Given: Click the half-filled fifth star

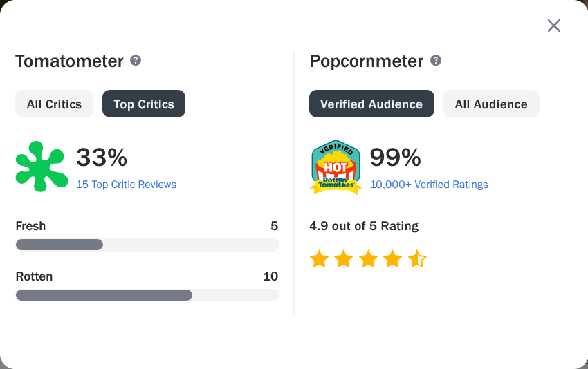Looking at the screenshot, I should click(x=417, y=259).
